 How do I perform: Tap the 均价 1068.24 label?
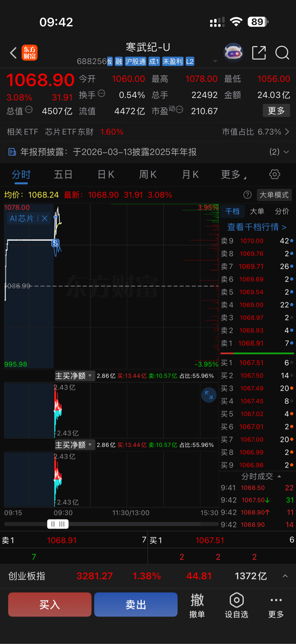tap(32, 195)
